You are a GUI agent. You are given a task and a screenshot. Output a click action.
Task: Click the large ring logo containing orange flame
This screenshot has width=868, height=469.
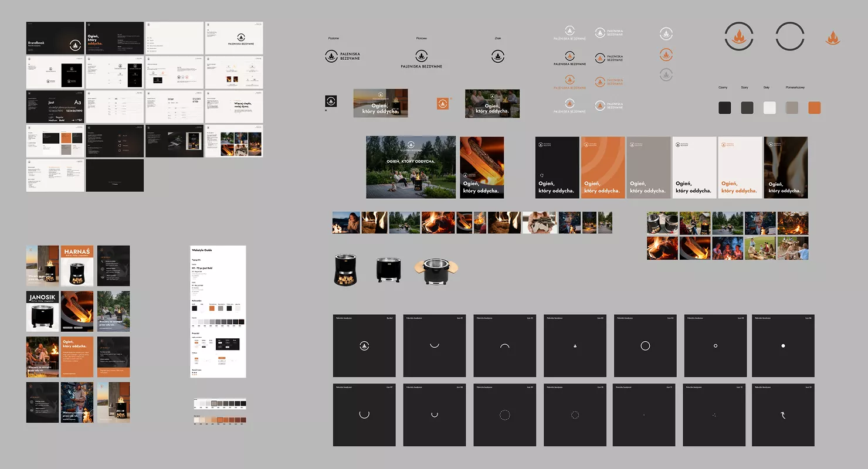739,37
